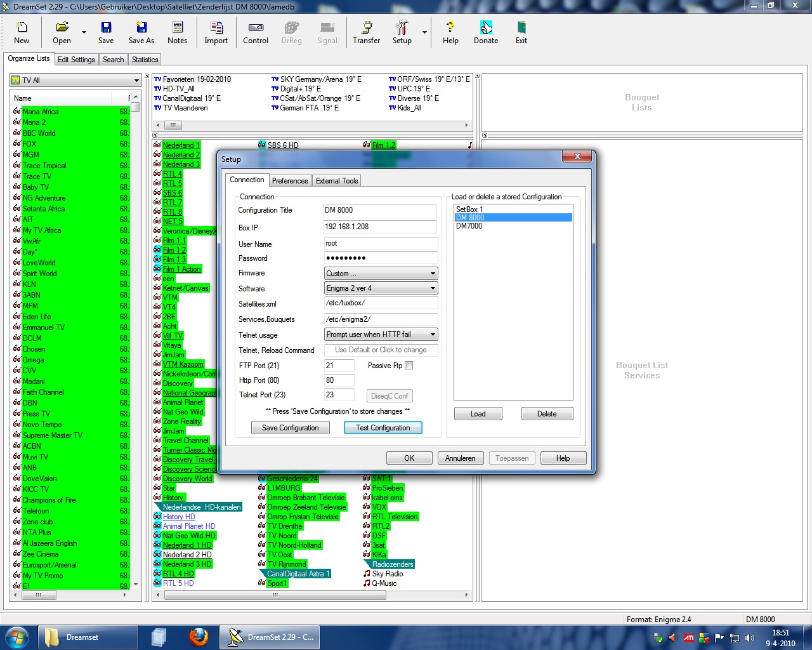Select the External Tools tab in Setup
This screenshot has height=650, width=812.
click(x=337, y=181)
